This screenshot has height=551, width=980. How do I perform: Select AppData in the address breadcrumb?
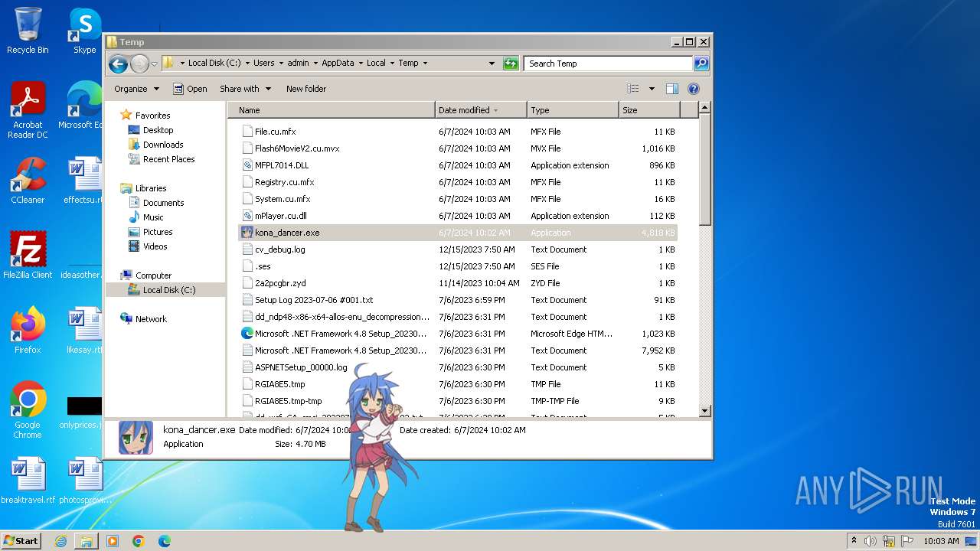[x=338, y=64]
